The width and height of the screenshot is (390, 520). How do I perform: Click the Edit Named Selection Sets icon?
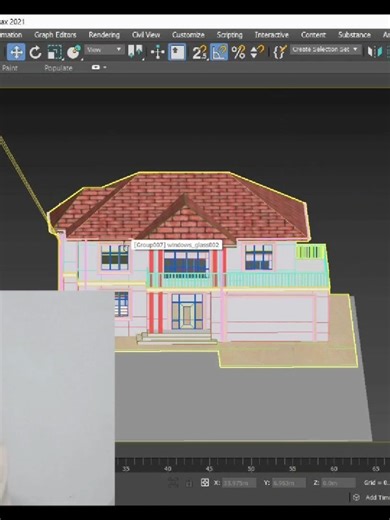point(280,52)
